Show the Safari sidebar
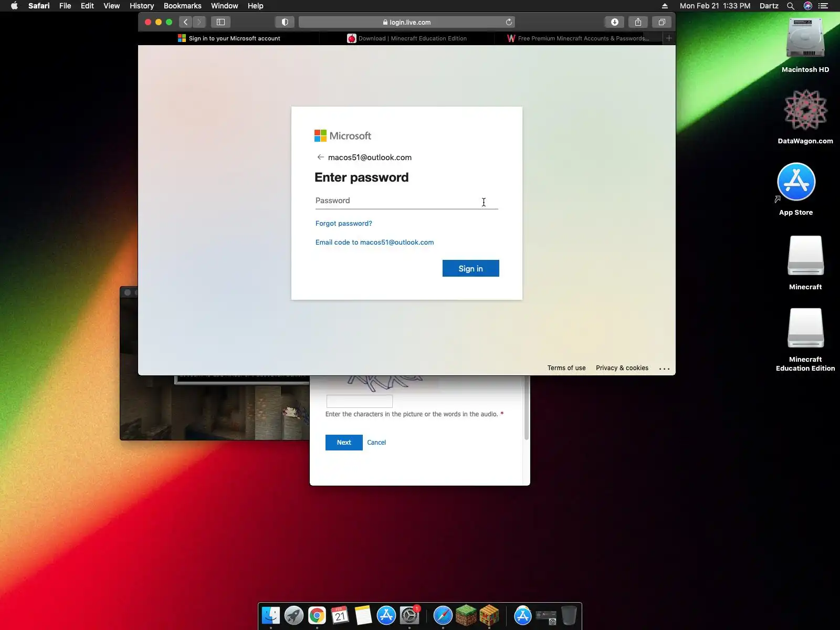 coord(220,22)
